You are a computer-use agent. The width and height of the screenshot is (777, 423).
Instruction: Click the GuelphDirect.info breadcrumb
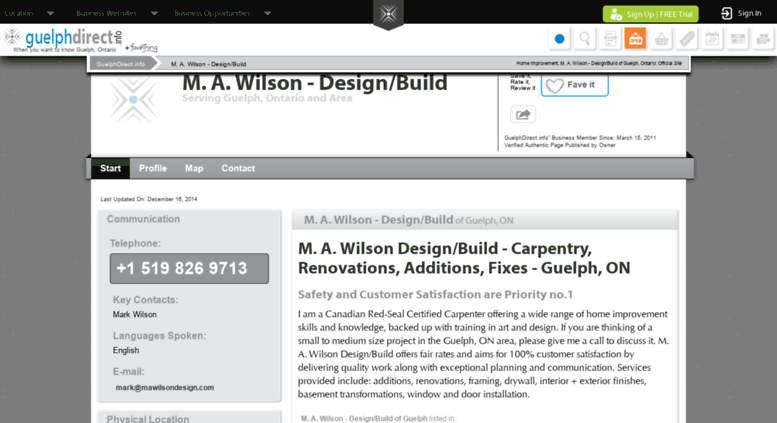point(120,64)
